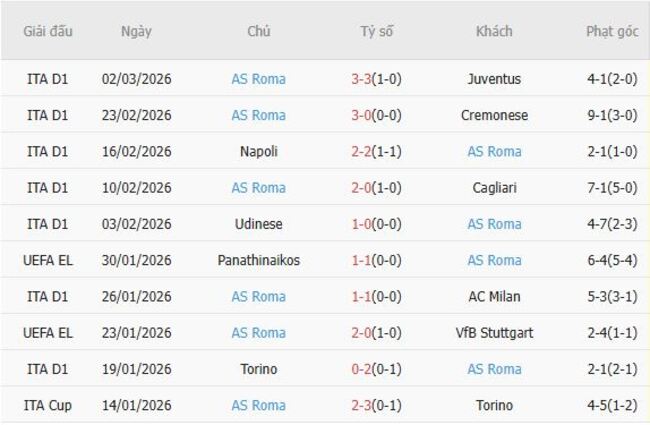Click the ITA Cup competition label

[x=49, y=405]
